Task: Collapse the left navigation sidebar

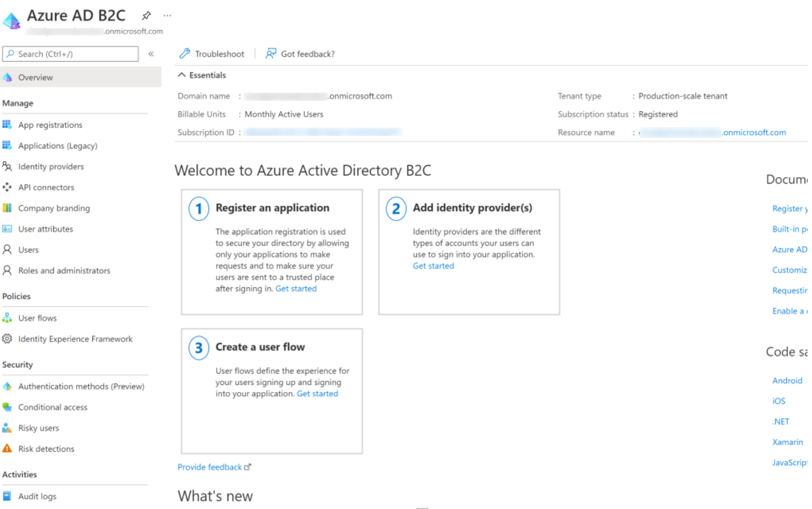Action: tap(151, 54)
